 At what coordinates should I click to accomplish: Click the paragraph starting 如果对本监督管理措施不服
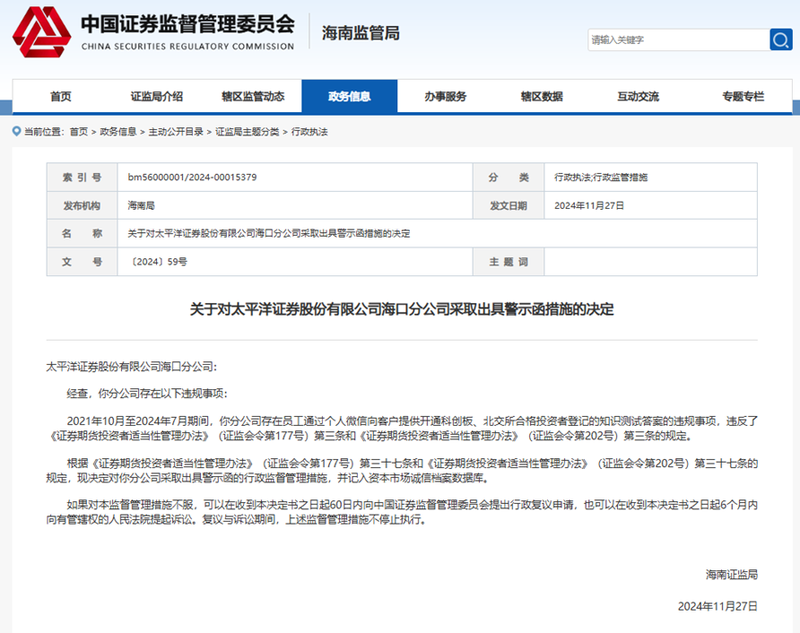click(x=402, y=512)
